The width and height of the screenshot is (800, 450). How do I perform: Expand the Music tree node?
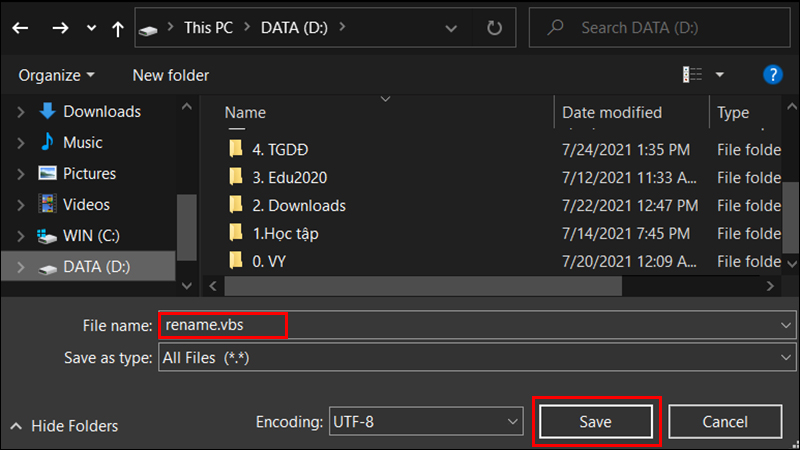[20, 143]
